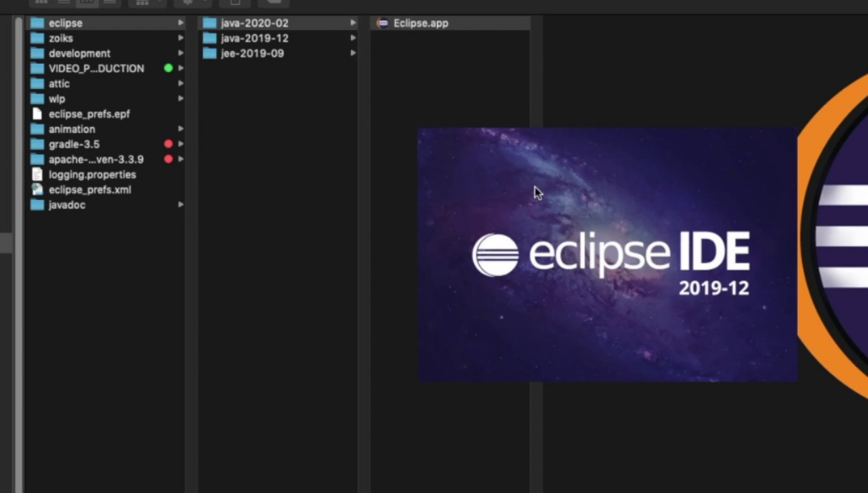Select the 'zoiks' folder name

coord(61,38)
